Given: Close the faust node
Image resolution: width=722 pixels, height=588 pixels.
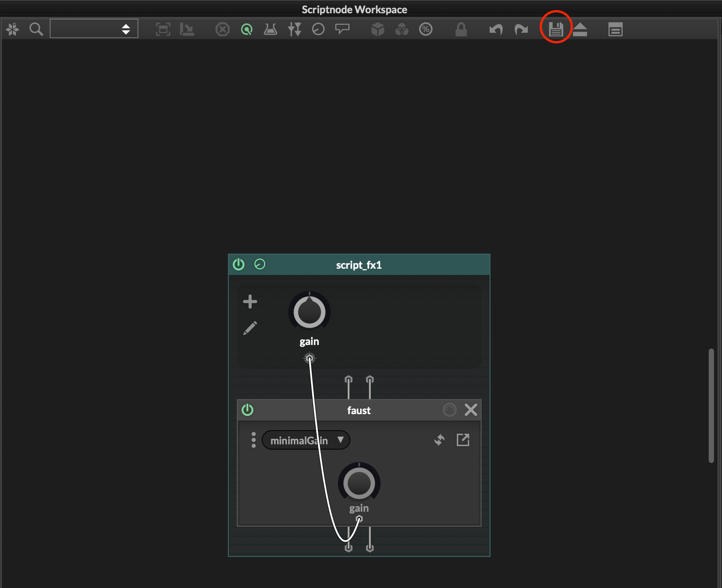Looking at the screenshot, I should point(471,410).
